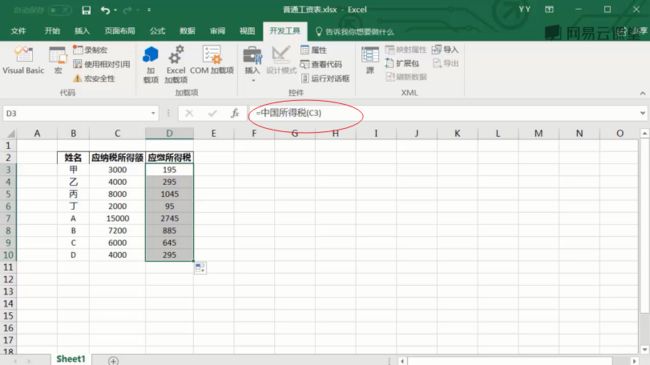Switch to View (视图) tab

tap(247, 31)
